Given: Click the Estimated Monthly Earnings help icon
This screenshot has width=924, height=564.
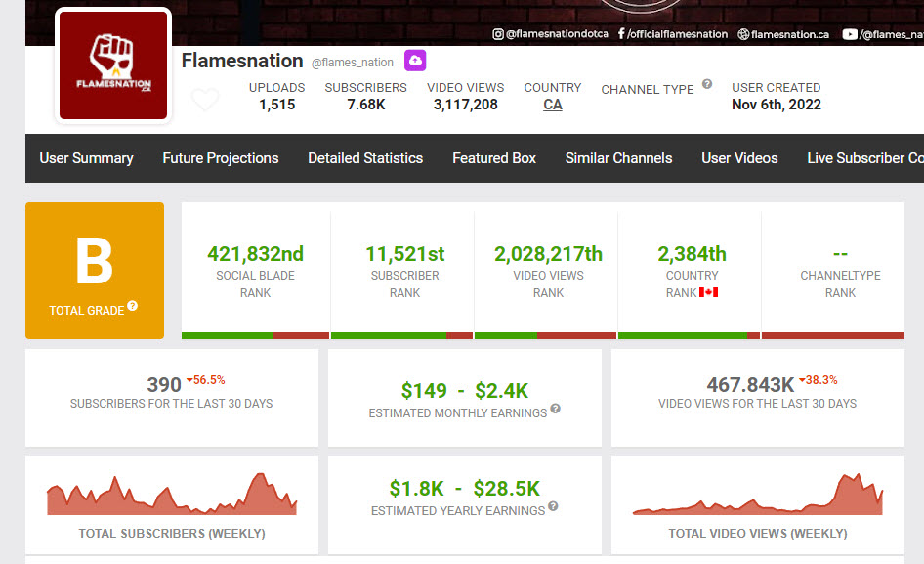Looking at the screenshot, I should 555,409.
